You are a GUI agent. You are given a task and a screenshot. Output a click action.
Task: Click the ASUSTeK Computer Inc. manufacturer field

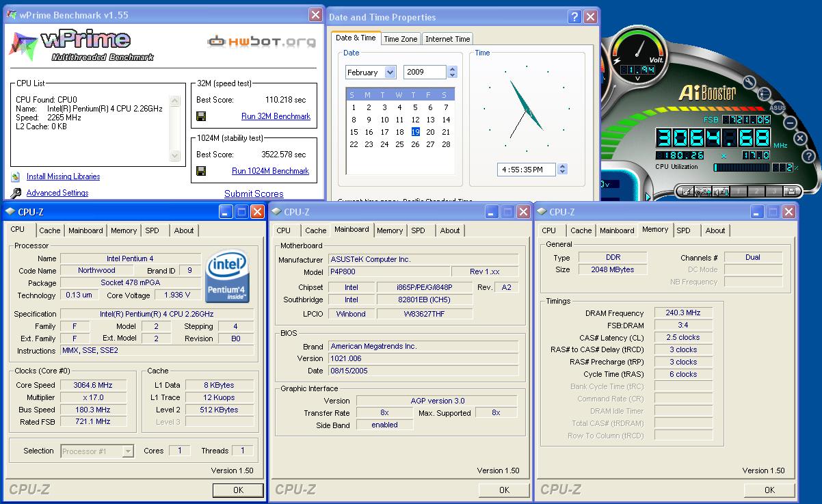click(423, 259)
